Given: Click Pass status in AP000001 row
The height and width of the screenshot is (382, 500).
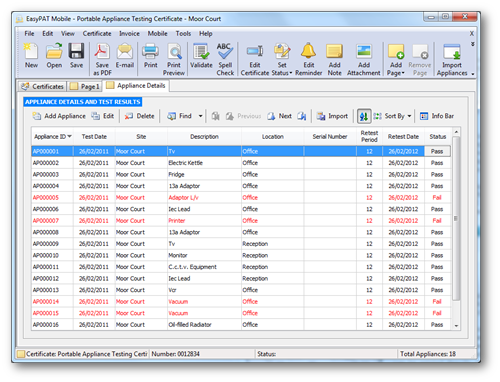Looking at the screenshot, I should (x=437, y=151).
